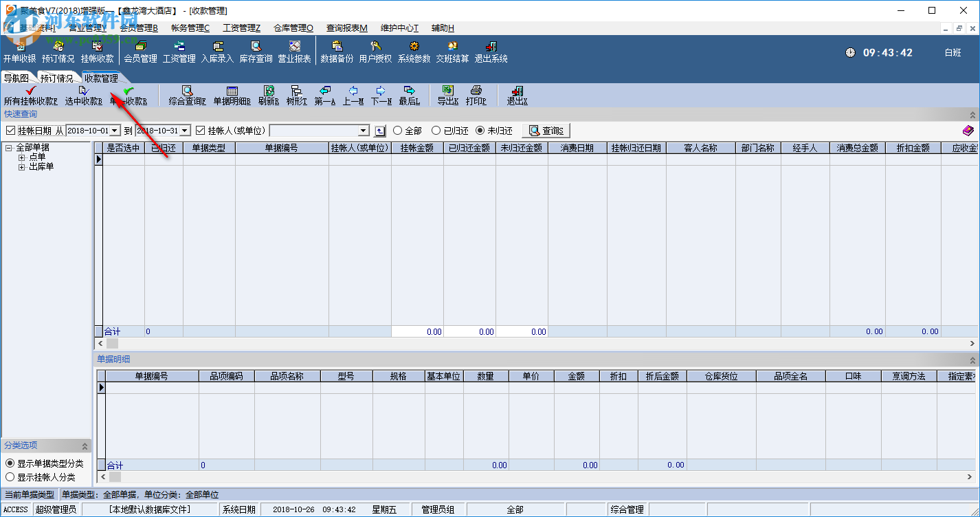This screenshot has width=980, height=517.
Task: Open the 查询报表M menu
Action: point(347,28)
